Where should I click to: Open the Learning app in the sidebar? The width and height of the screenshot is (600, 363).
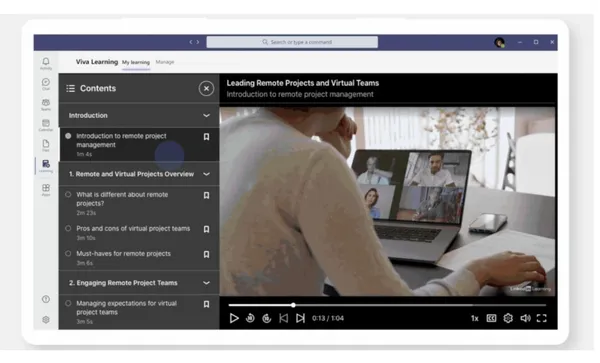46,166
